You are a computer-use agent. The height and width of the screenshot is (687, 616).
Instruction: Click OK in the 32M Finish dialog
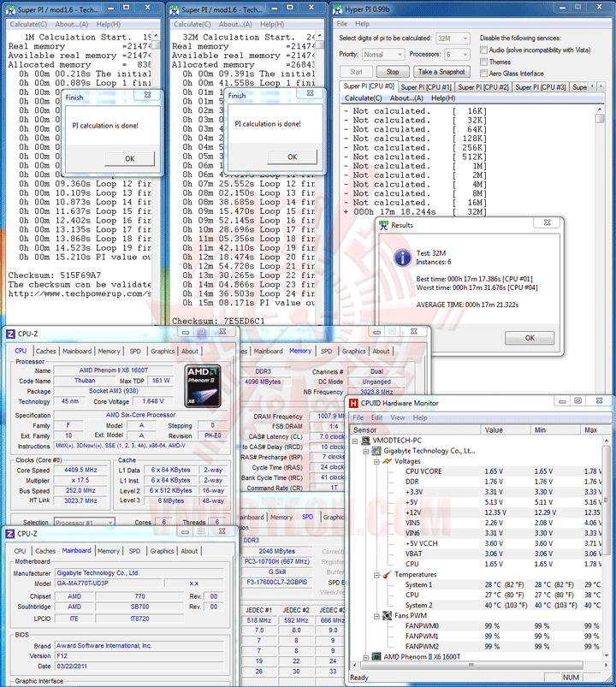pyautogui.click(x=293, y=157)
